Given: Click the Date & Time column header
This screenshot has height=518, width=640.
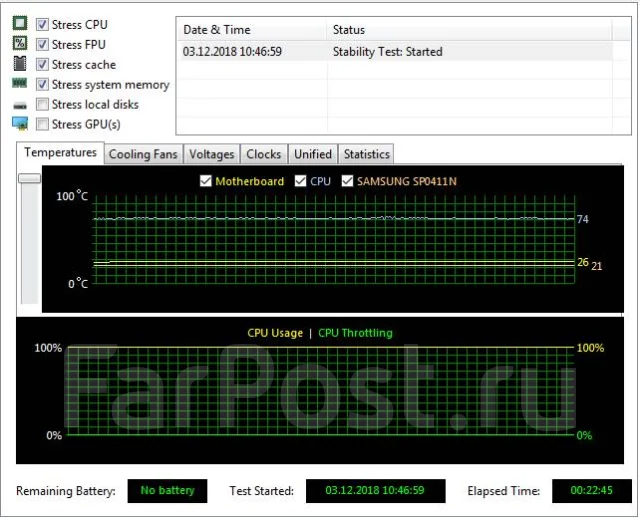Looking at the screenshot, I should [251, 30].
